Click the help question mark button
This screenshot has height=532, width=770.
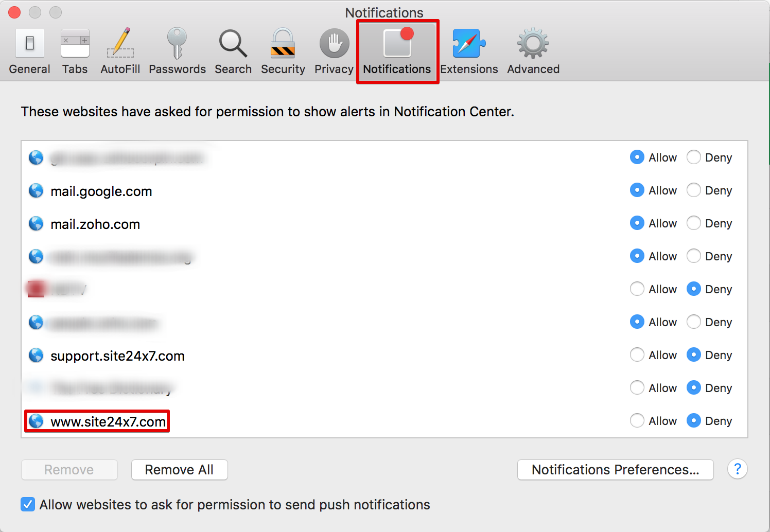pyautogui.click(x=737, y=469)
